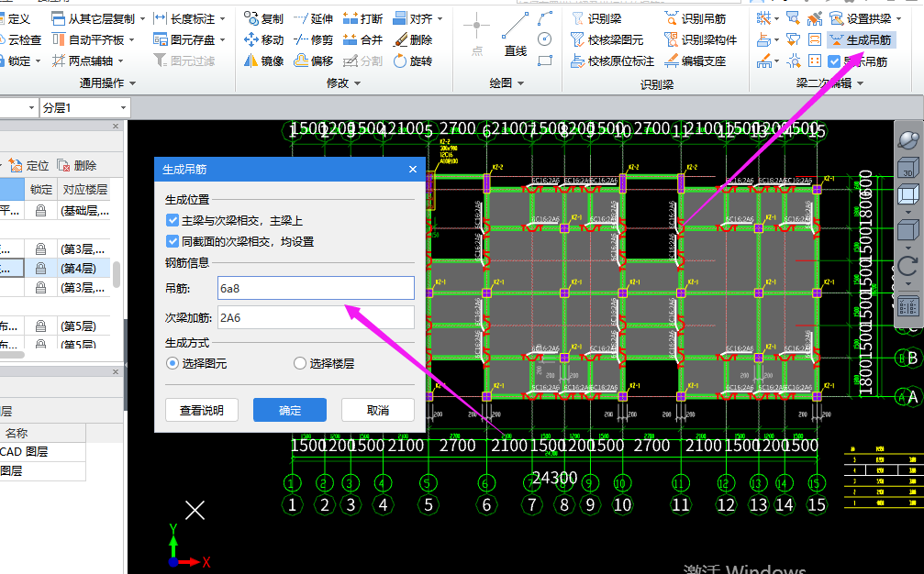Close the 生成吊筋 dialog
This screenshot has height=574, width=924.
coord(413,170)
